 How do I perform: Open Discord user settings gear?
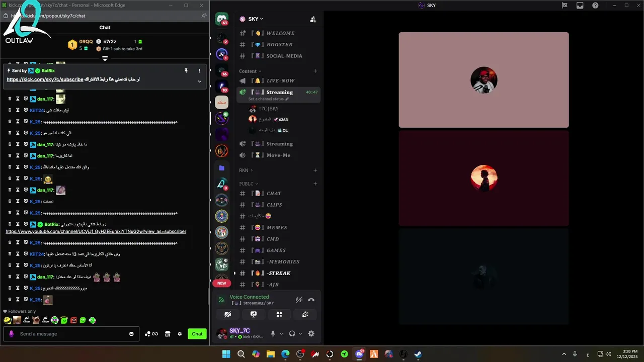pyautogui.click(x=311, y=333)
